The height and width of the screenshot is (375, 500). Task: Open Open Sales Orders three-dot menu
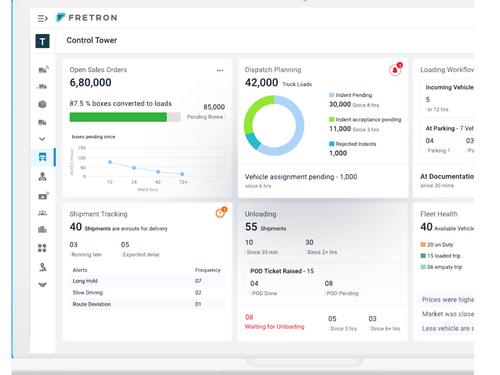tap(220, 70)
